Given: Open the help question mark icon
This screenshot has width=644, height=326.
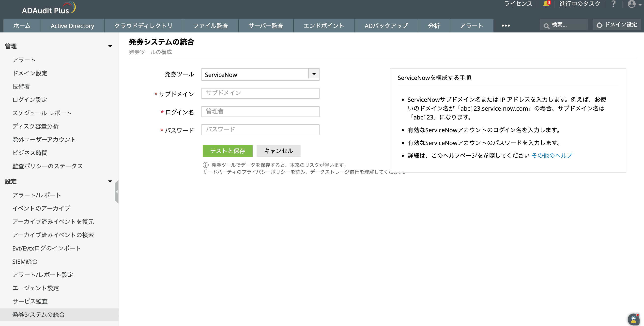Looking at the screenshot, I should [613, 4].
